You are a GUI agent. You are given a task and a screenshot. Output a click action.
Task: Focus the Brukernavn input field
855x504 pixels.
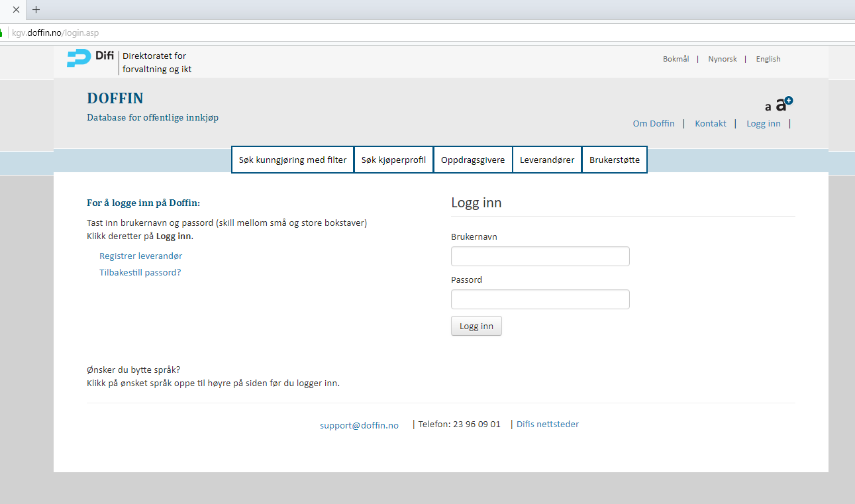pos(540,256)
